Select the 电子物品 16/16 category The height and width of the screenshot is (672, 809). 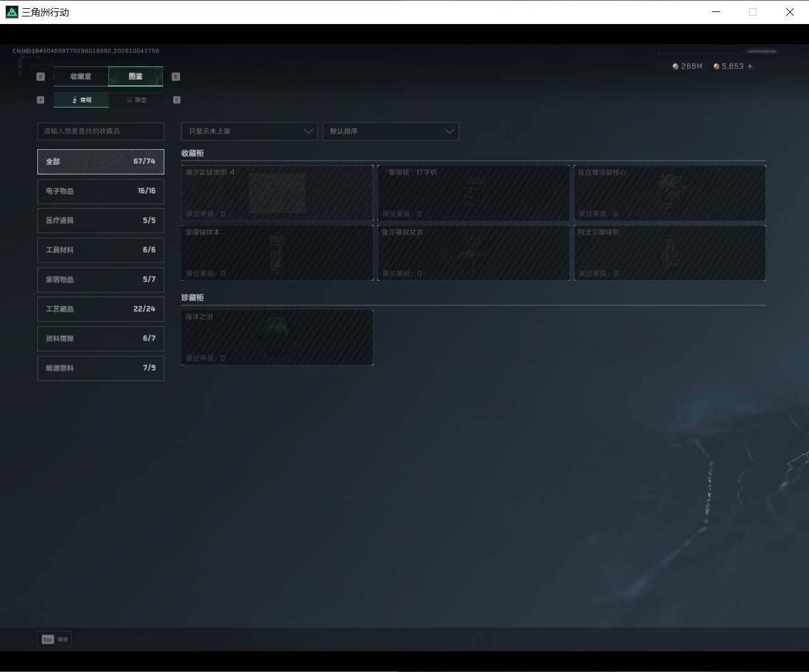point(100,191)
